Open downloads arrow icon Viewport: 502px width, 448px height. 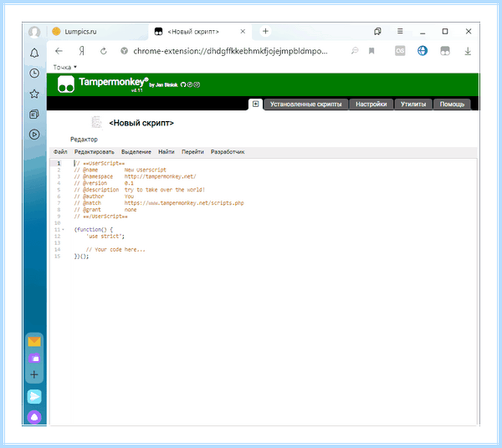[x=468, y=51]
